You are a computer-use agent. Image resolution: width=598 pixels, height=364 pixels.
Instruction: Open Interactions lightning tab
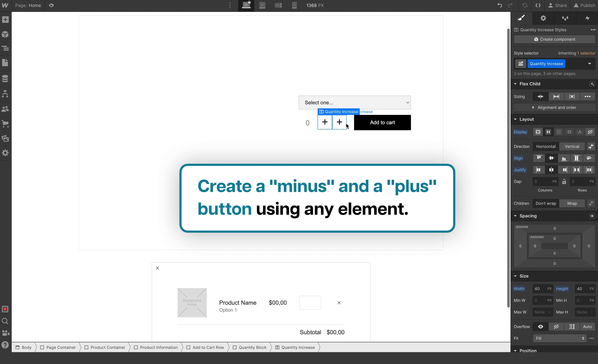587,18
